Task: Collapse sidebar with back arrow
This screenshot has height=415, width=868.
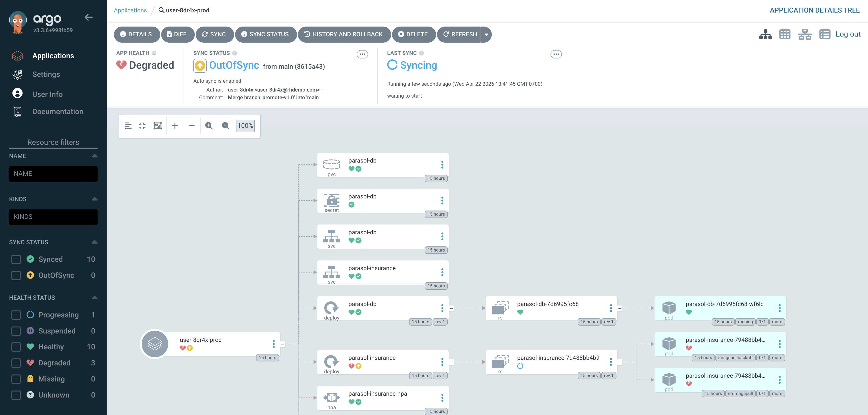Action: [89, 17]
